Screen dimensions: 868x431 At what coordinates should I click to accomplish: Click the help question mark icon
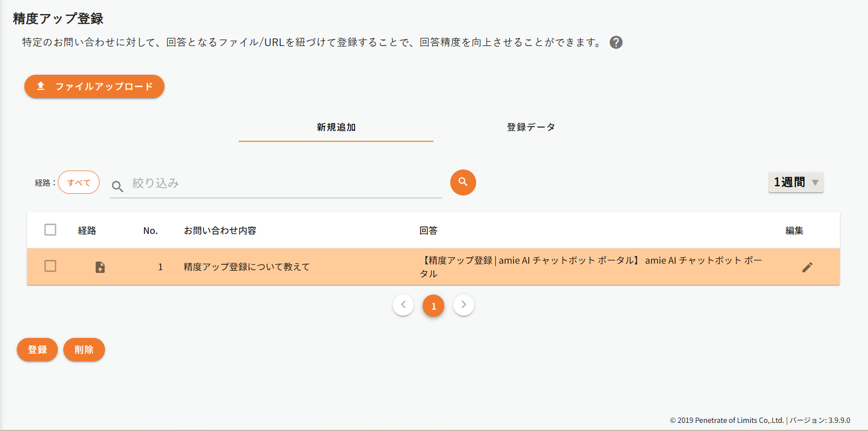(x=616, y=42)
